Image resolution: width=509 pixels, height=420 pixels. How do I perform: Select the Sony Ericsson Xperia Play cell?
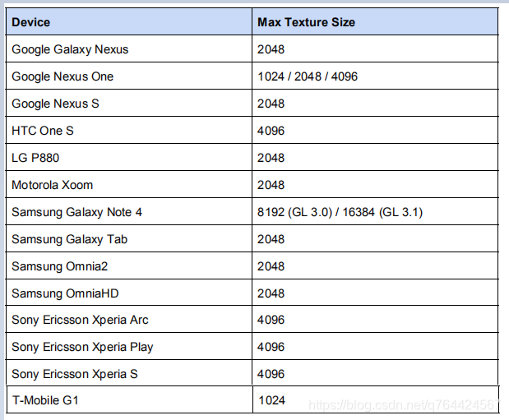pos(82,347)
